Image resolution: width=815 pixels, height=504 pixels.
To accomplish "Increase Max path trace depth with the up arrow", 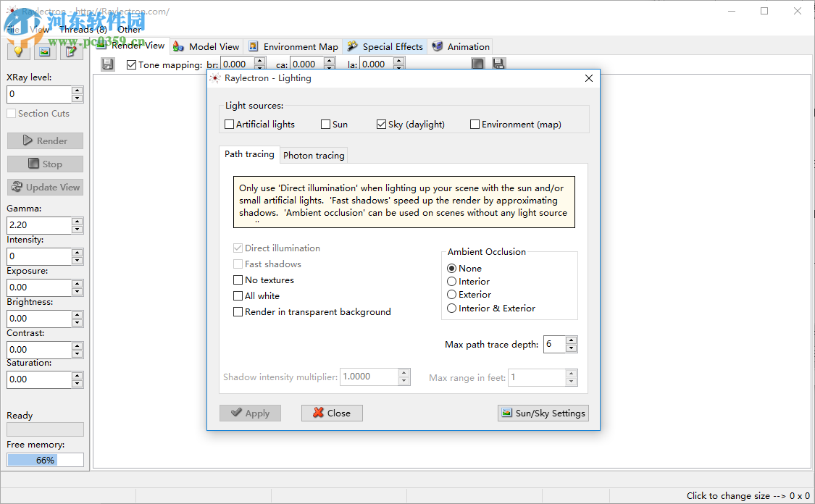I will pyautogui.click(x=571, y=340).
